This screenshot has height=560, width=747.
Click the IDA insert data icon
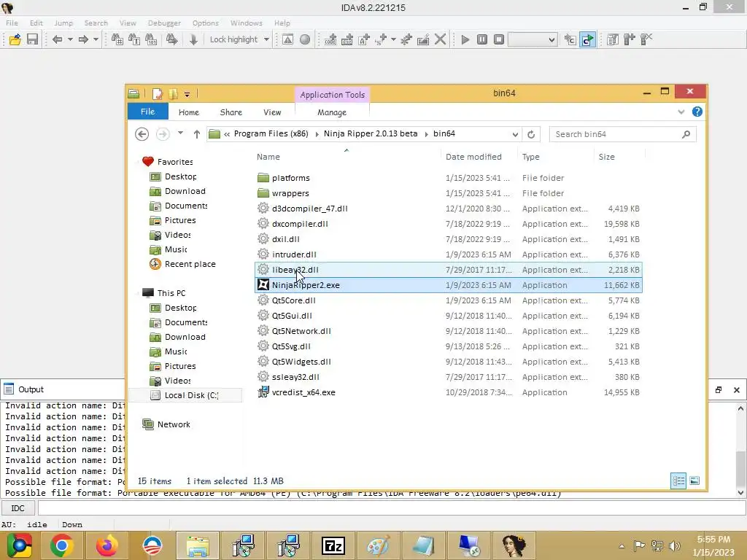347,39
